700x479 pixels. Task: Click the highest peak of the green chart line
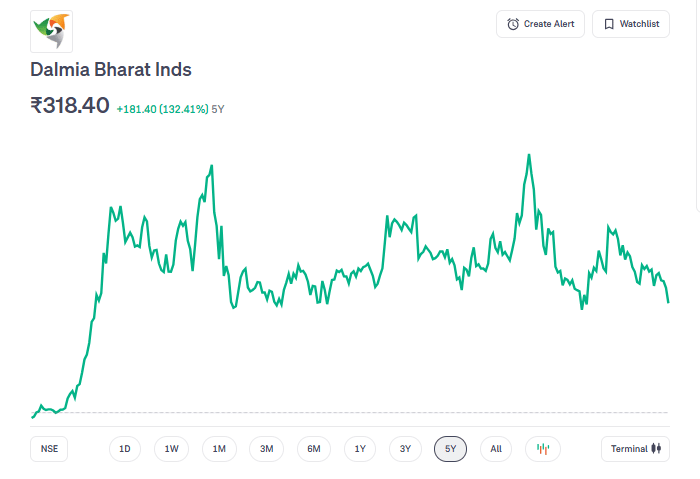(528, 156)
